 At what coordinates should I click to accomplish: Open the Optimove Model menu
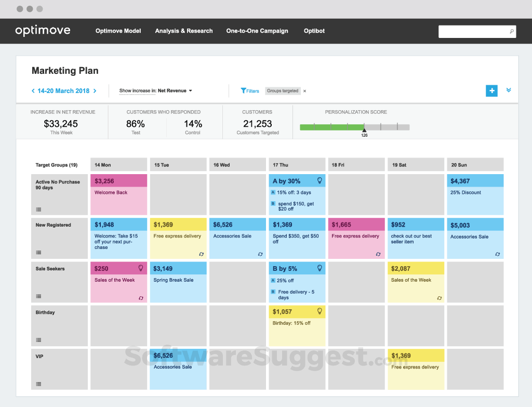point(118,31)
